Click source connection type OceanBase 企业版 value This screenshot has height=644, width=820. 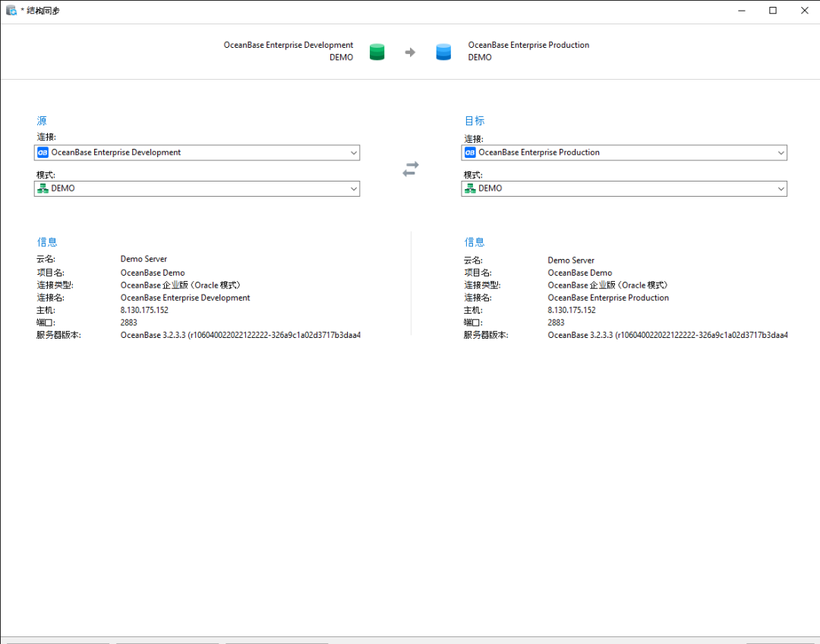click(181, 285)
